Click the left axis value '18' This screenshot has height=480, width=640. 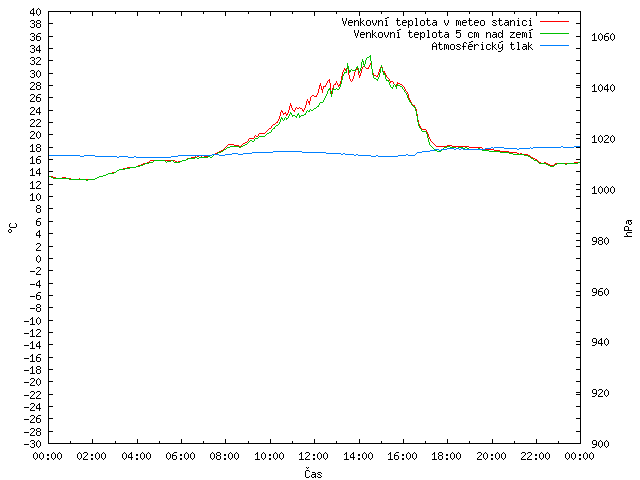click(x=36, y=148)
